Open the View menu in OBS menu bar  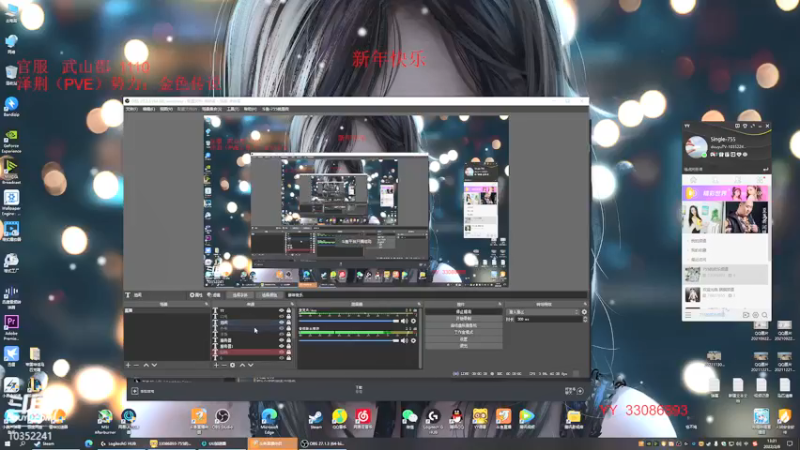(166, 109)
